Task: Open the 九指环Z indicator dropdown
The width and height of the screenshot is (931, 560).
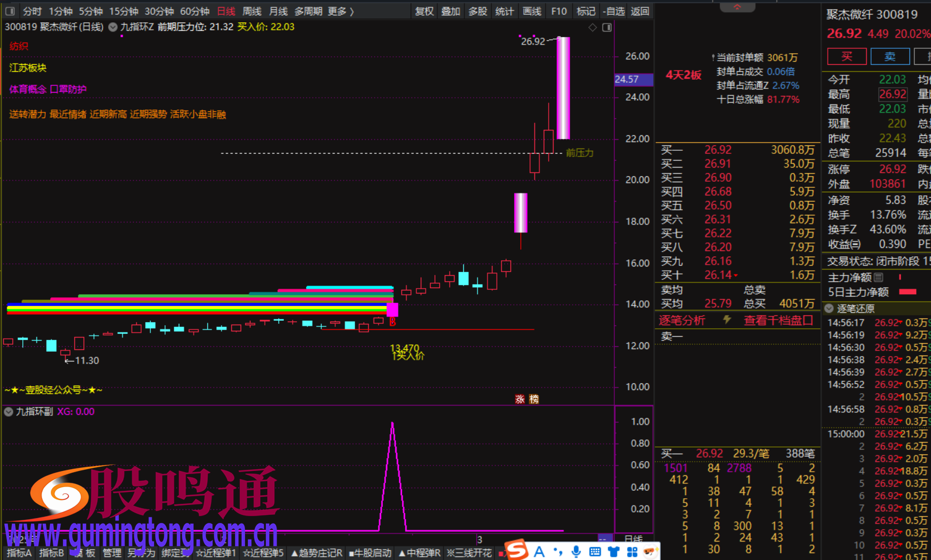Action: [x=113, y=27]
